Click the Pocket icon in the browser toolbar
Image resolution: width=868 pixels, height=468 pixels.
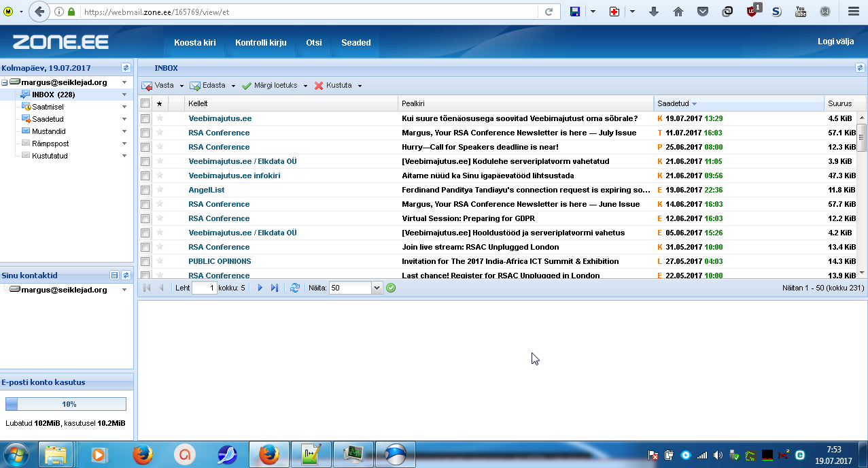point(703,12)
